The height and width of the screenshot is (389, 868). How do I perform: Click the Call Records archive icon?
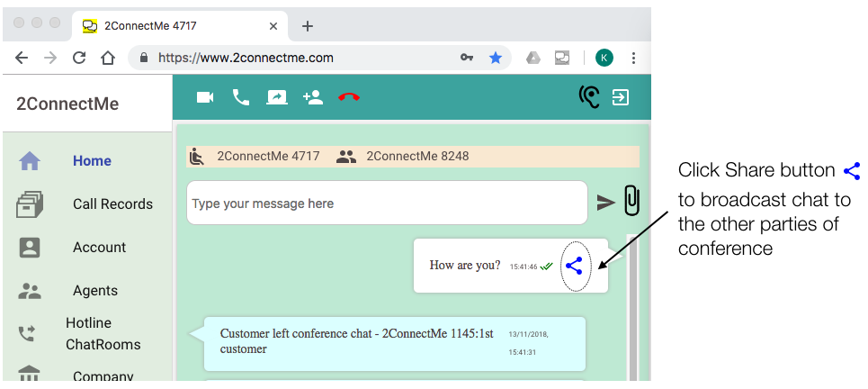[30, 204]
